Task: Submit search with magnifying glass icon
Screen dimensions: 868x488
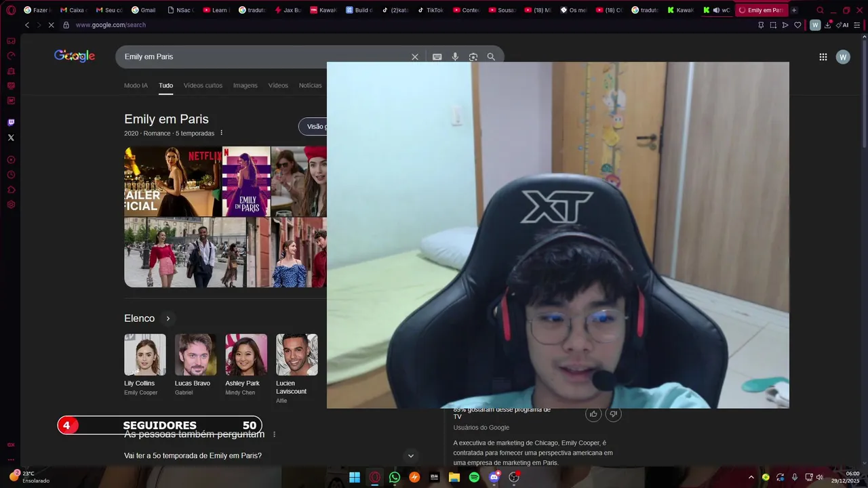Action: (x=491, y=57)
